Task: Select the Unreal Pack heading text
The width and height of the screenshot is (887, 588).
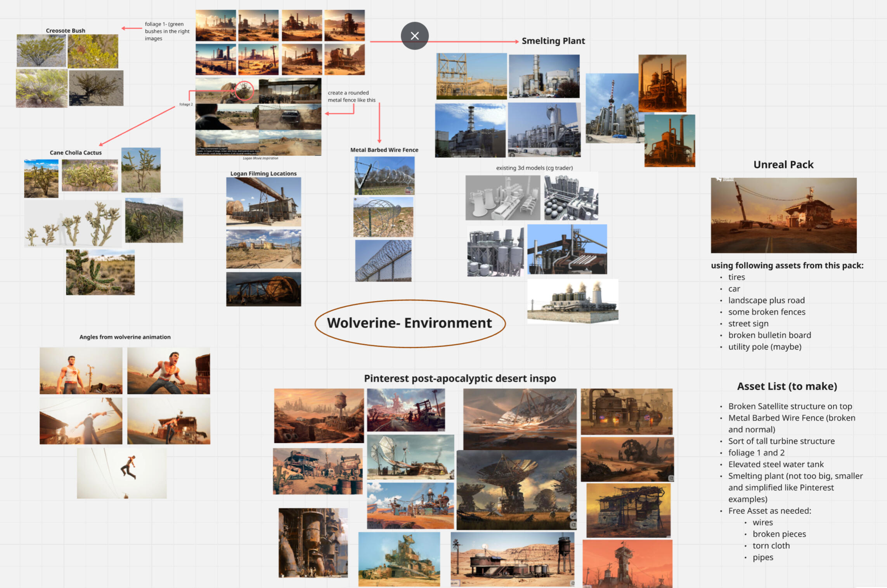Action: tap(783, 164)
